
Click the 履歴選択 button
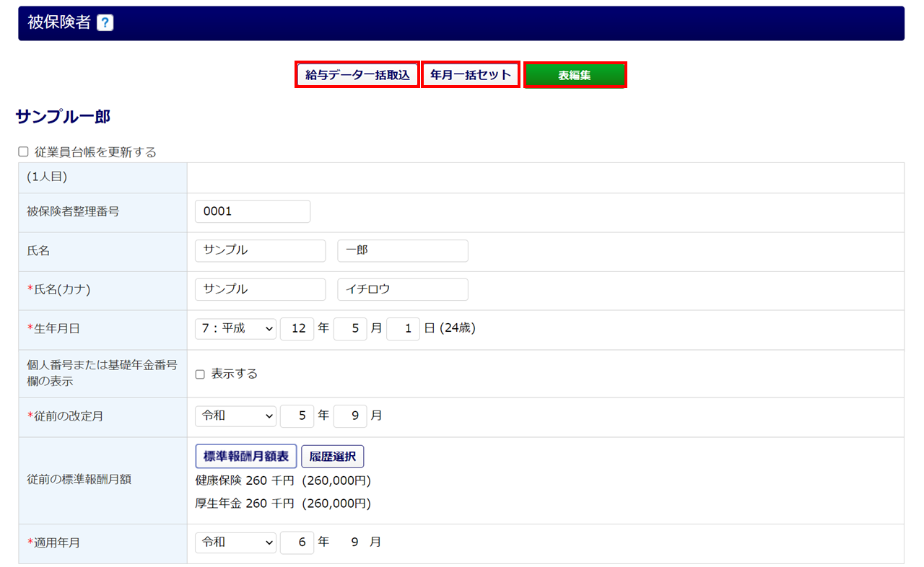(x=333, y=457)
